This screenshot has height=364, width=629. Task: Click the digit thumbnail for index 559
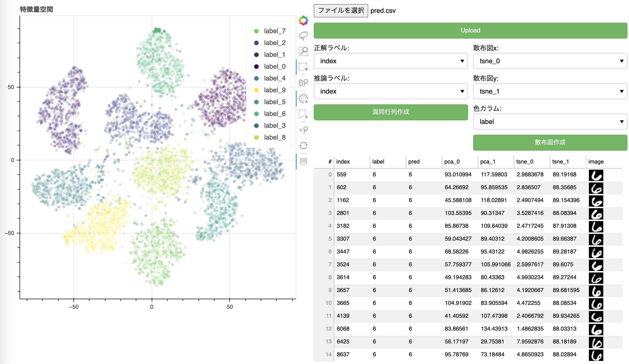pos(596,175)
